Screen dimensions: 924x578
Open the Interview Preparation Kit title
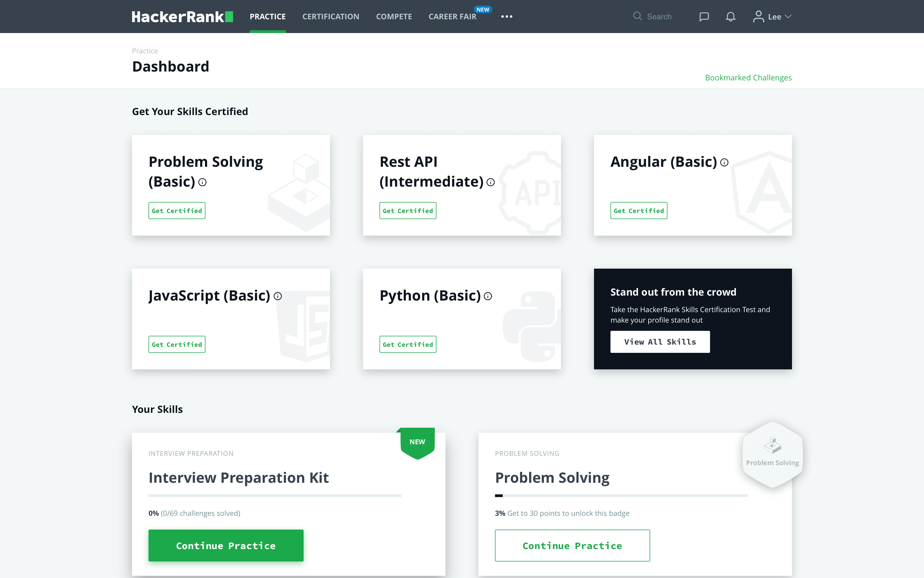click(x=239, y=478)
